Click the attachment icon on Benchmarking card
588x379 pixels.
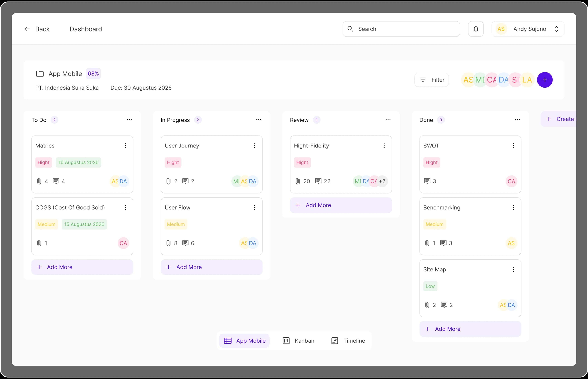427,243
